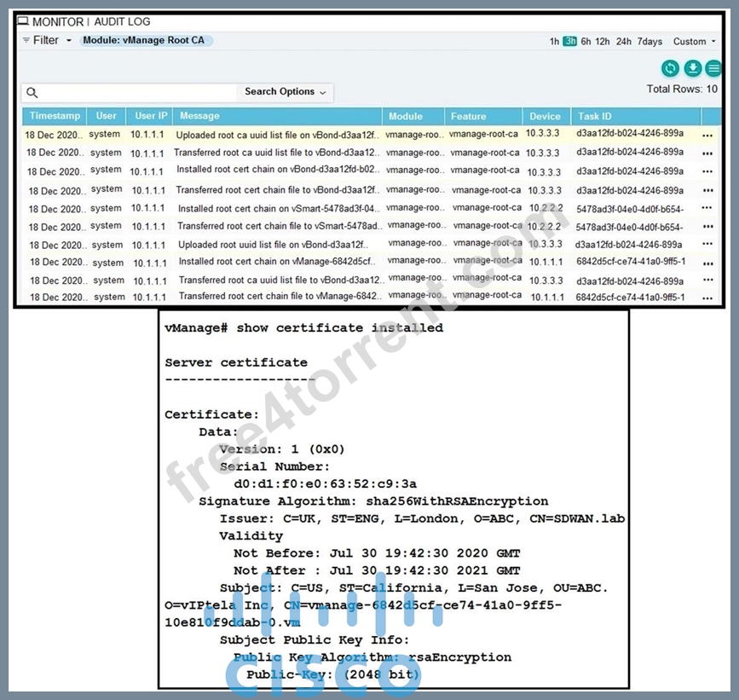Screen dimensions: 739x700
Task: Open more actions for 'Transferred root cert chain file to vBond' row
Action: [x=707, y=190]
